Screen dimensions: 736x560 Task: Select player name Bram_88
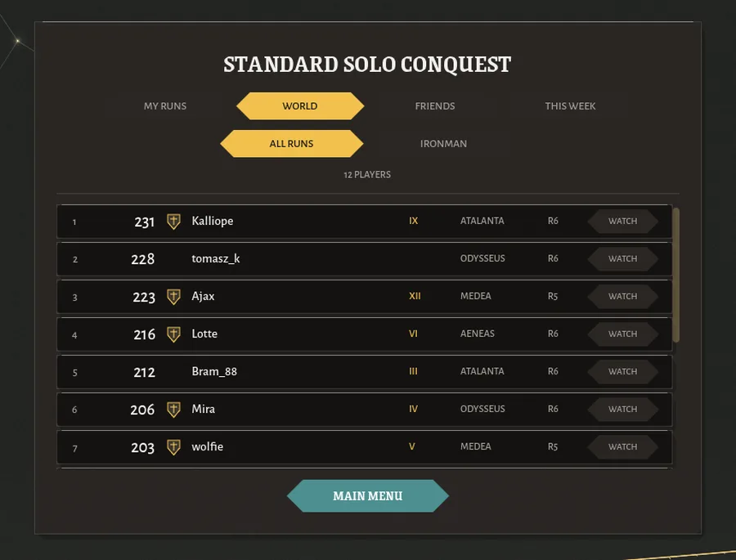tap(214, 371)
